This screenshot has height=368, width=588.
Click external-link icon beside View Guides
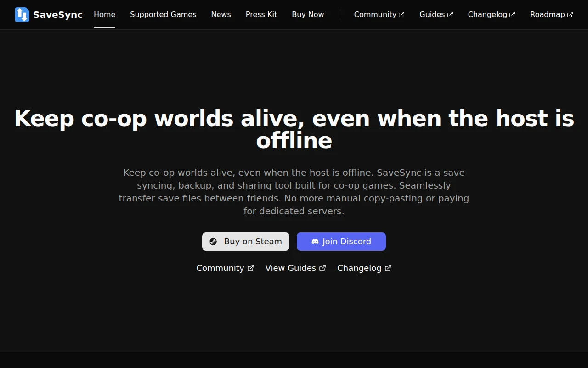click(322, 268)
